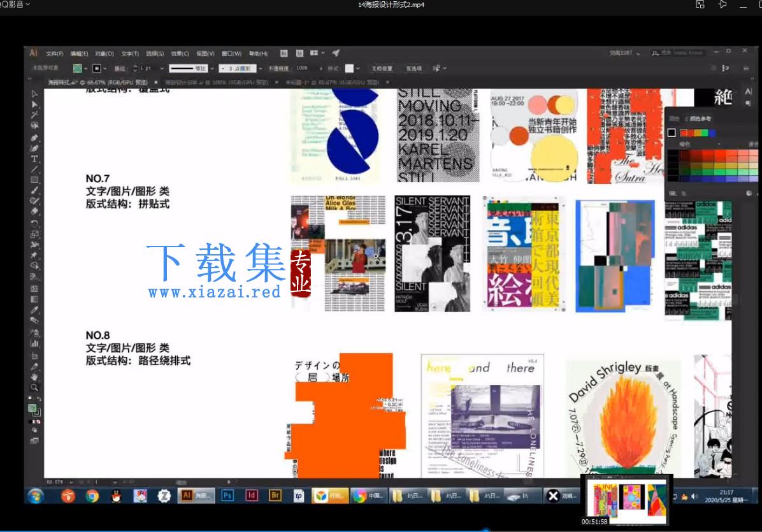
Task: Click the 文档设置 button
Action: point(382,69)
